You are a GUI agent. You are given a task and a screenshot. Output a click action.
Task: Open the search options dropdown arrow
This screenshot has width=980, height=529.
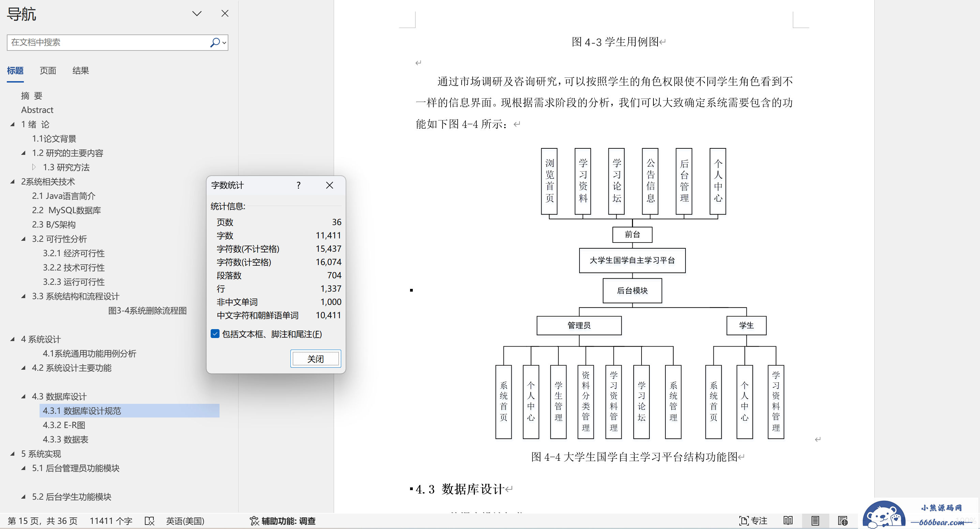coord(224,43)
